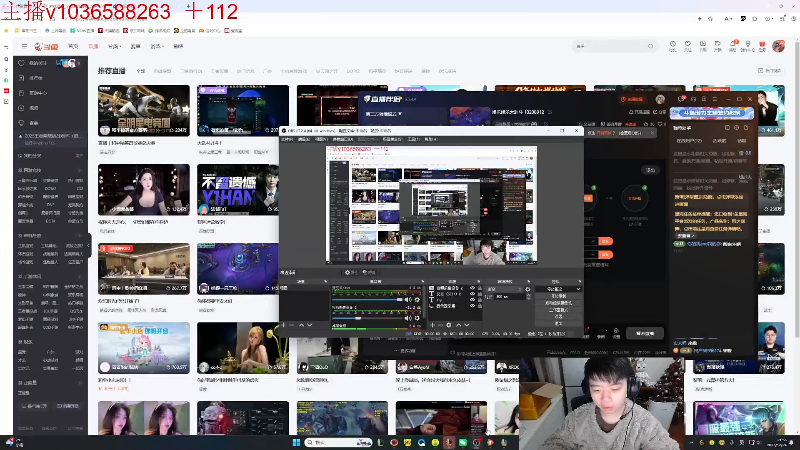The width and height of the screenshot is (800, 450).
Task: Click the download icon in Douyu header
Action: point(703,44)
